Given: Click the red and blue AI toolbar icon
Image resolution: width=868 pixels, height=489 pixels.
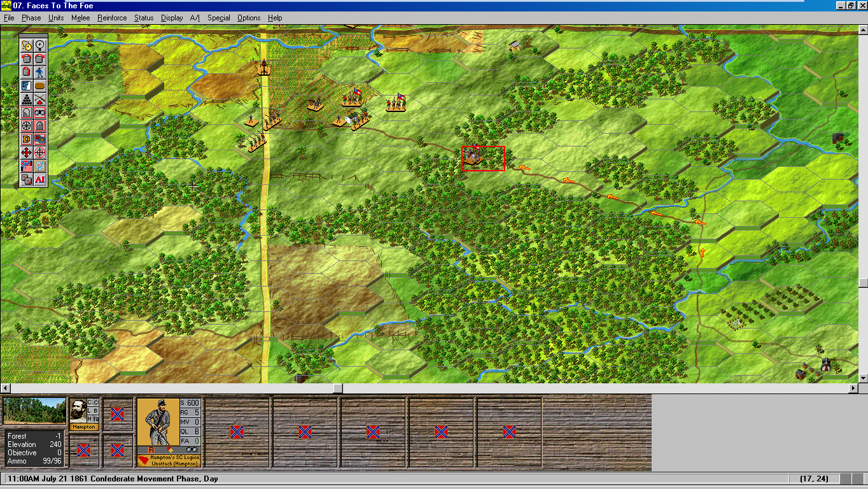Looking at the screenshot, I should 39,179.
